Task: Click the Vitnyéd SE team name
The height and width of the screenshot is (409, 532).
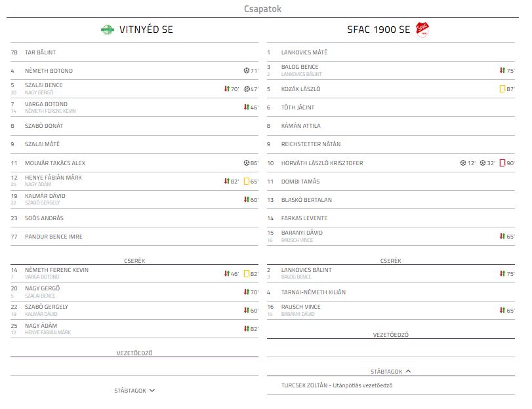Action: [146, 29]
